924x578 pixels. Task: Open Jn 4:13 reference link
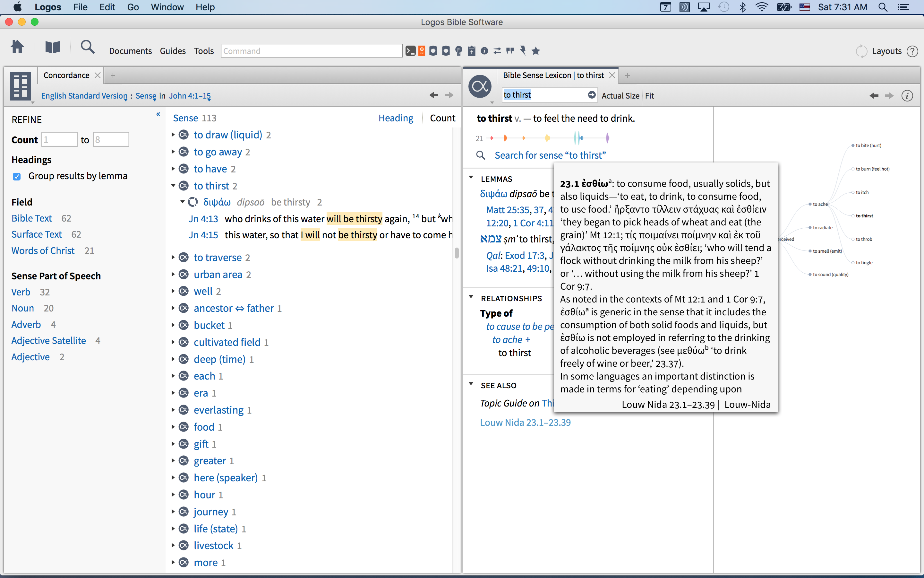click(x=203, y=219)
